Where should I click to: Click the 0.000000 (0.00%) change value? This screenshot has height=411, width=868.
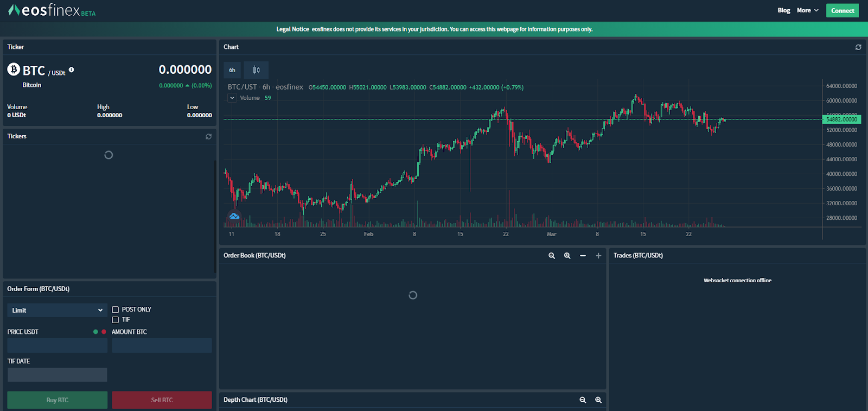coord(186,85)
